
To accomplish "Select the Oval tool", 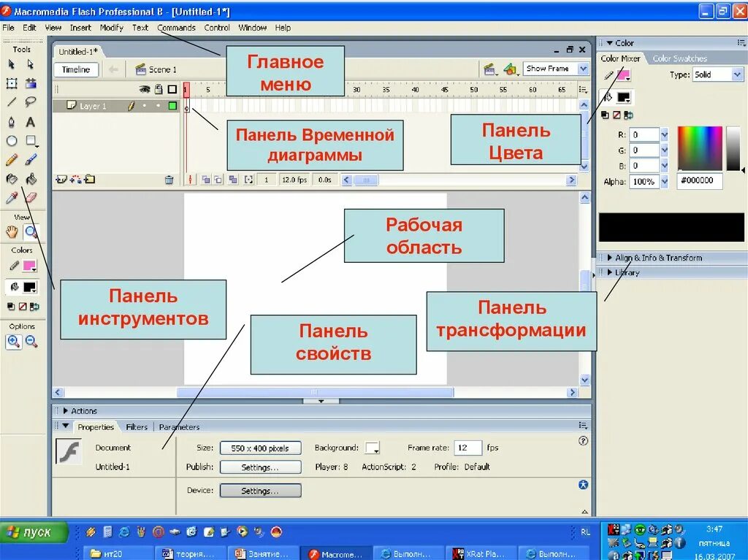I will 12,141.
